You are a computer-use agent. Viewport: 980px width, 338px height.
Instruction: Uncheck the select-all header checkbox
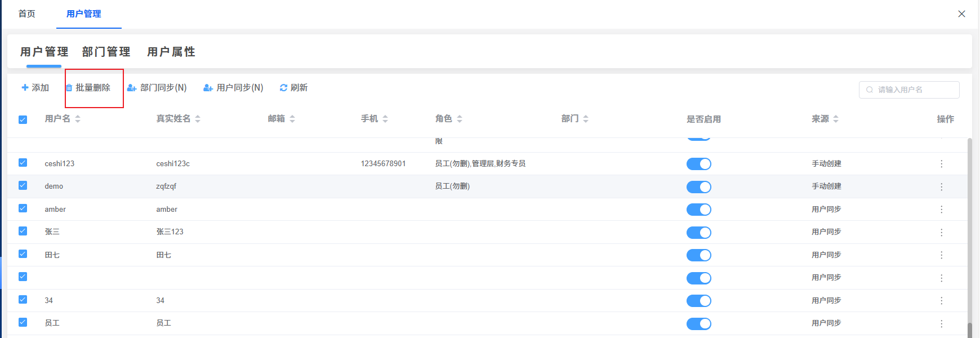pos(23,119)
